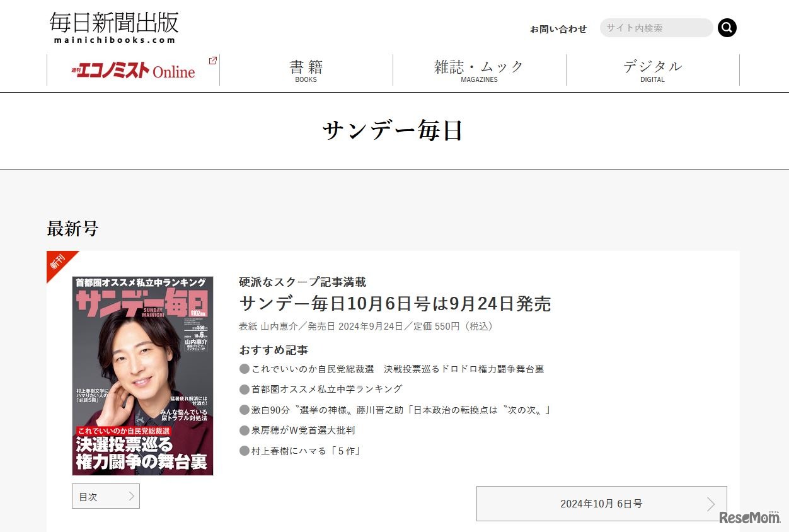Open the 書籍 BOOKS menu

[306, 70]
